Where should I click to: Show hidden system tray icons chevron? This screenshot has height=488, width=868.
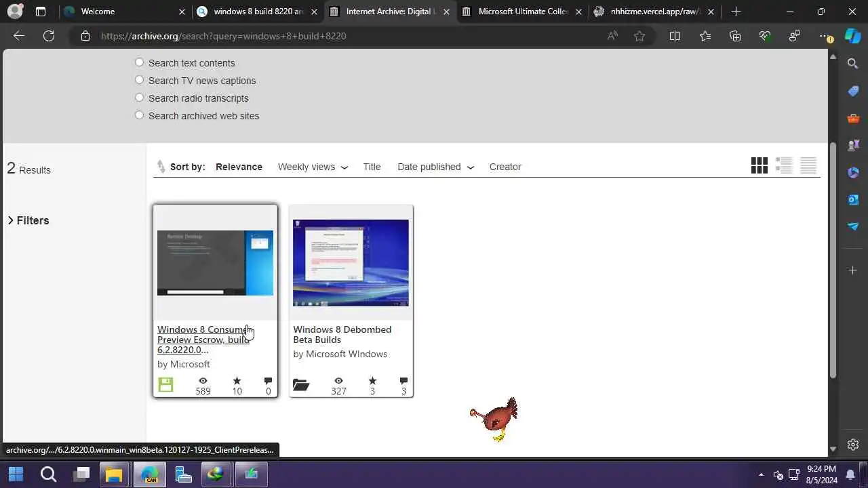point(761,474)
